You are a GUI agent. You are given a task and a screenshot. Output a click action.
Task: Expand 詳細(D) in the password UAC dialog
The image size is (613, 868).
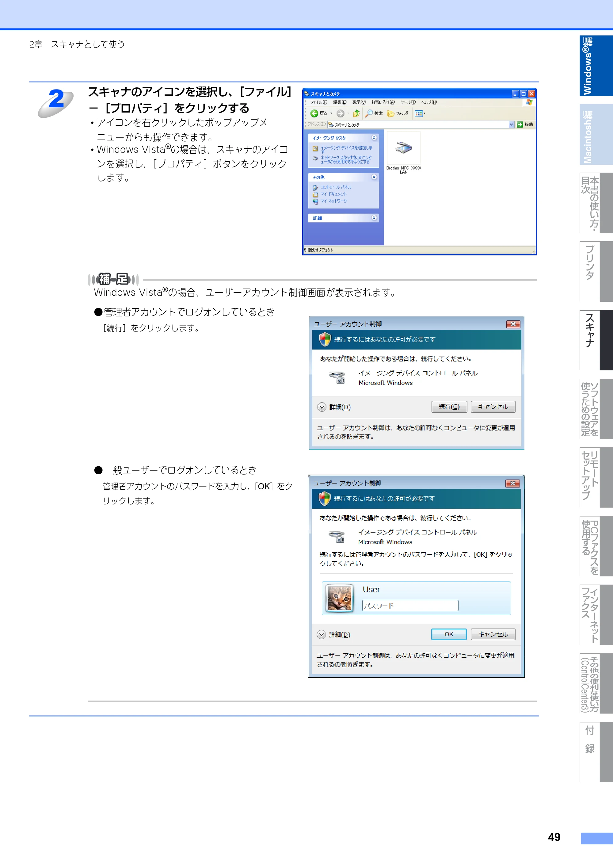[x=334, y=634]
